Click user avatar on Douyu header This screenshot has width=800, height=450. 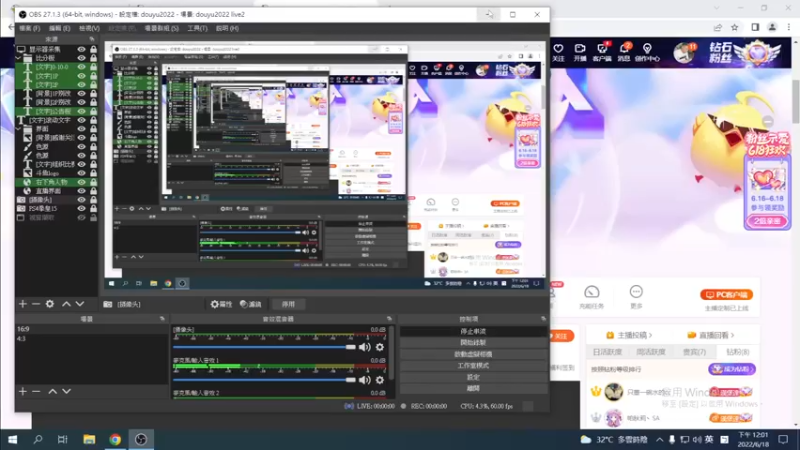(683, 53)
